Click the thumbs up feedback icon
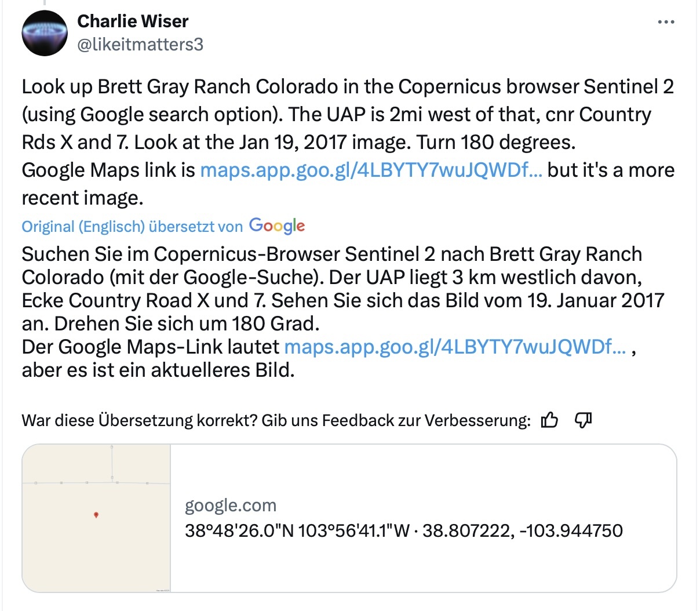This screenshot has width=700, height=611. coord(549,420)
